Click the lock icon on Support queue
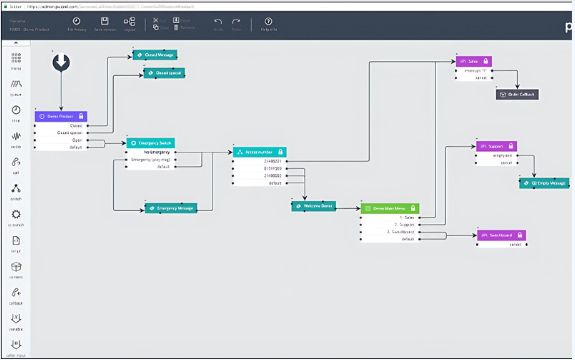The image size is (575, 360). 511,146
